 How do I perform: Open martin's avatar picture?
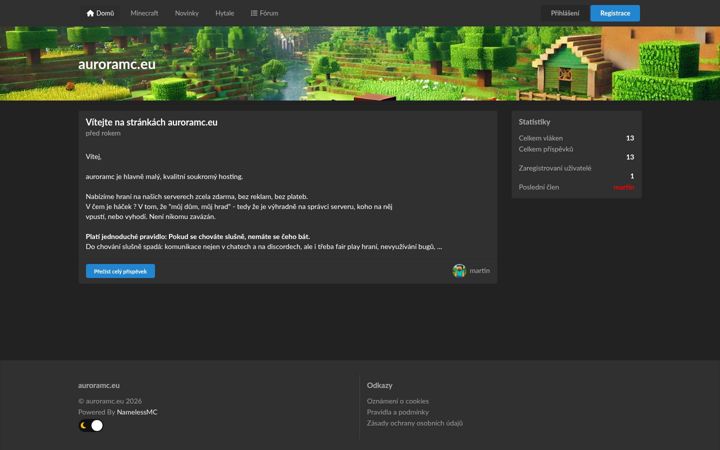coord(459,271)
